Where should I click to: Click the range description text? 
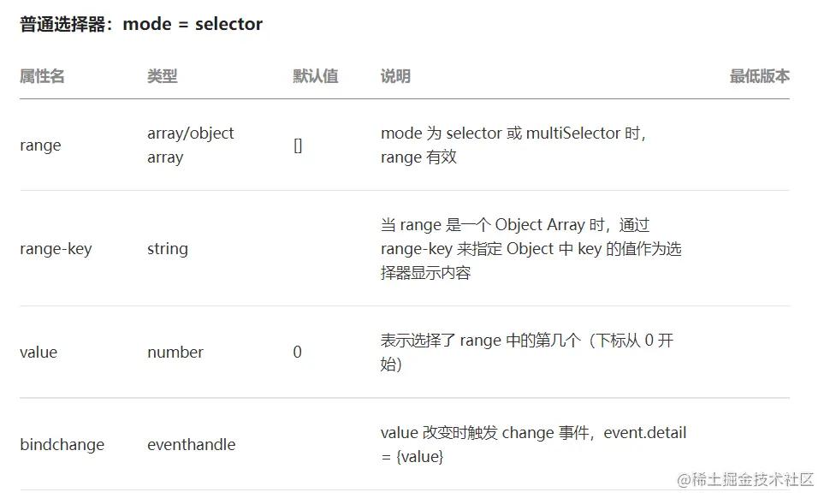point(513,145)
